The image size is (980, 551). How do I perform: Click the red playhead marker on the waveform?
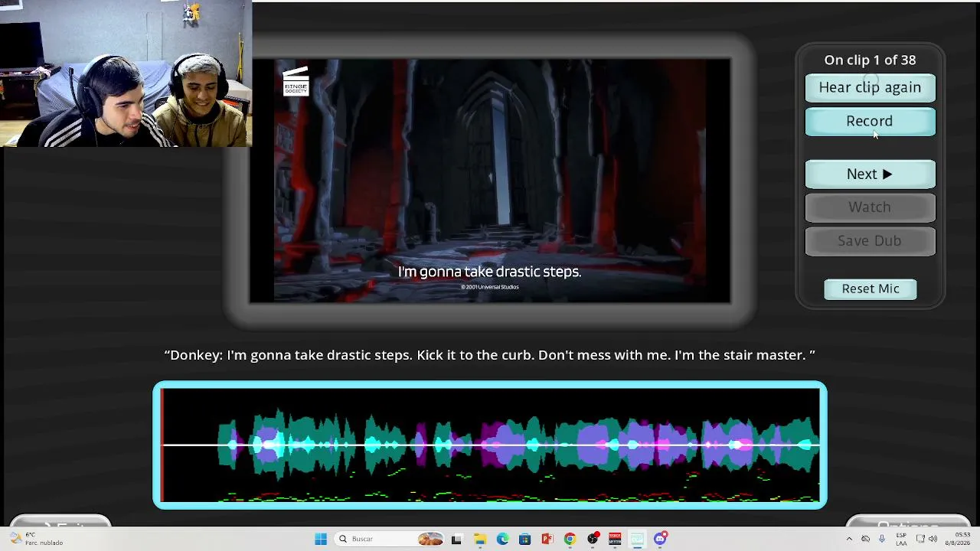pos(162,445)
